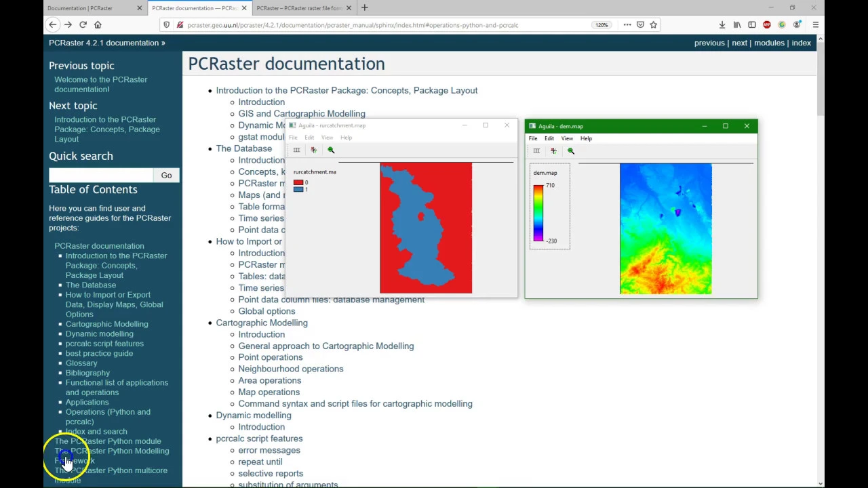Screen dimensions: 868x488
Task: Open animation control in Aguila dem.map toolbar
Action: 536,151
